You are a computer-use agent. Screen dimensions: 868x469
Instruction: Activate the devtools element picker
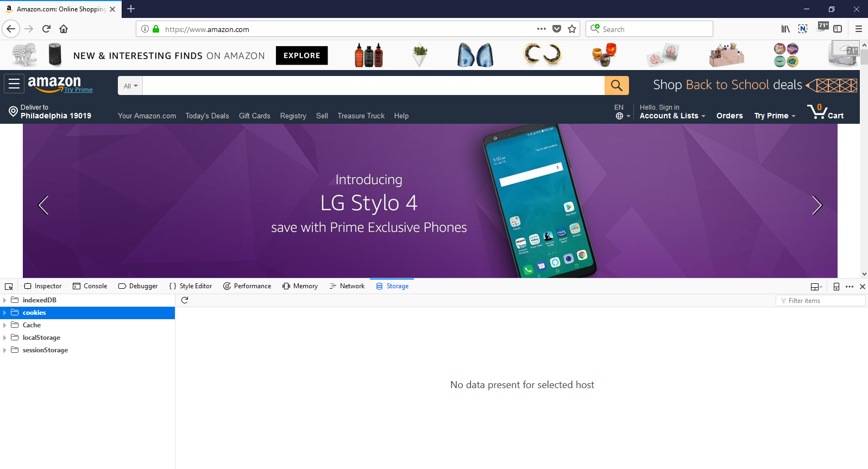point(9,286)
